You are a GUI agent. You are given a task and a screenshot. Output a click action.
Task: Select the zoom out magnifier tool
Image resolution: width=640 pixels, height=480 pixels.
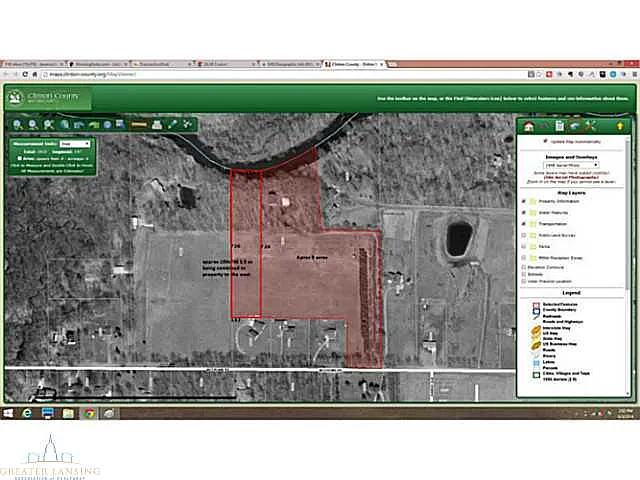tap(33, 124)
